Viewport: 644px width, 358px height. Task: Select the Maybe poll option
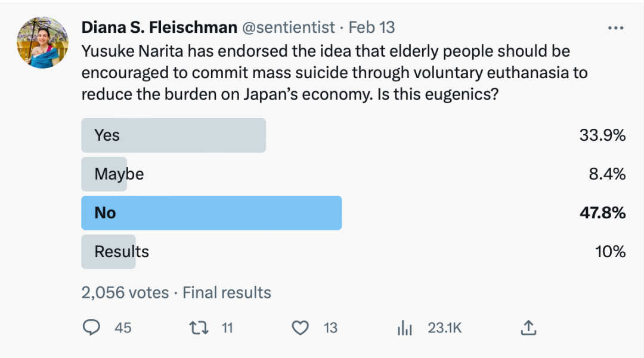(119, 174)
